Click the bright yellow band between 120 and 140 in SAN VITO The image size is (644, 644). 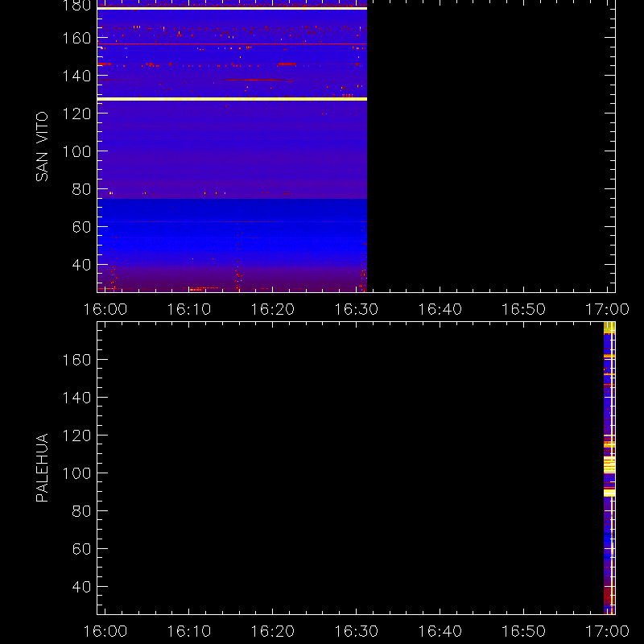point(232,99)
